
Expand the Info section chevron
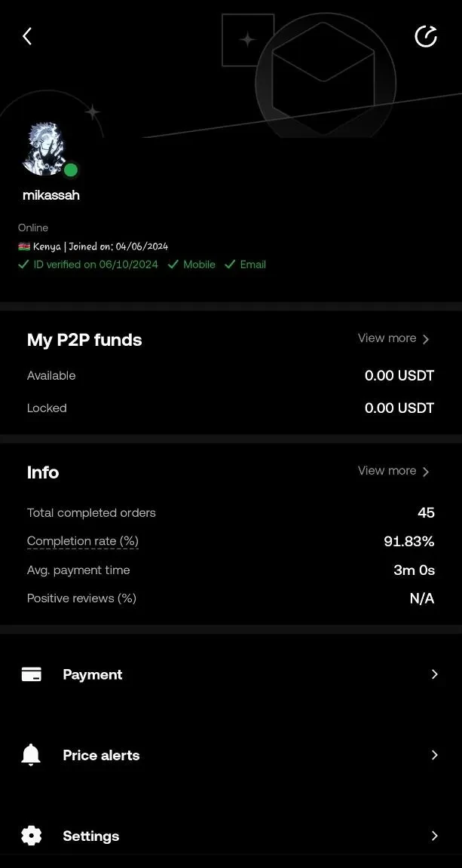(x=427, y=471)
